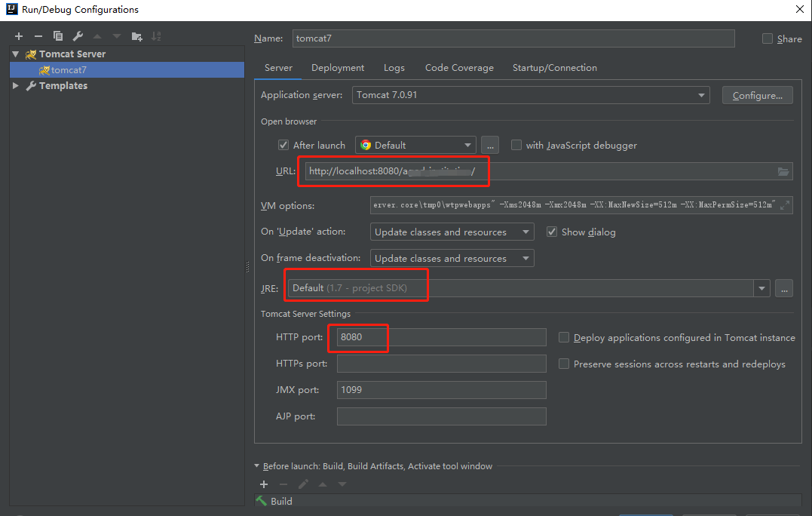Switch to the Deployment tab
The height and width of the screenshot is (516, 812).
point(337,67)
